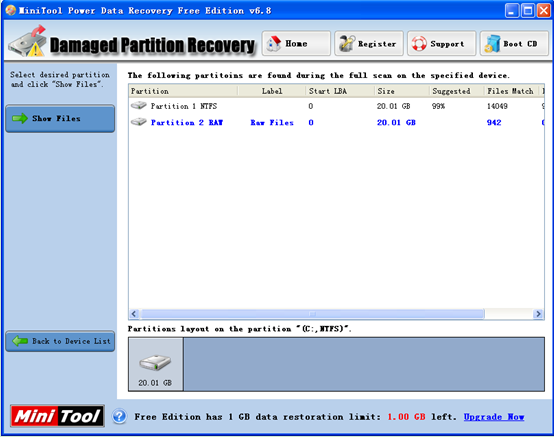This screenshot has height=437, width=554.
Task: Click the Upgrade Now link
Action: pos(494,417)
